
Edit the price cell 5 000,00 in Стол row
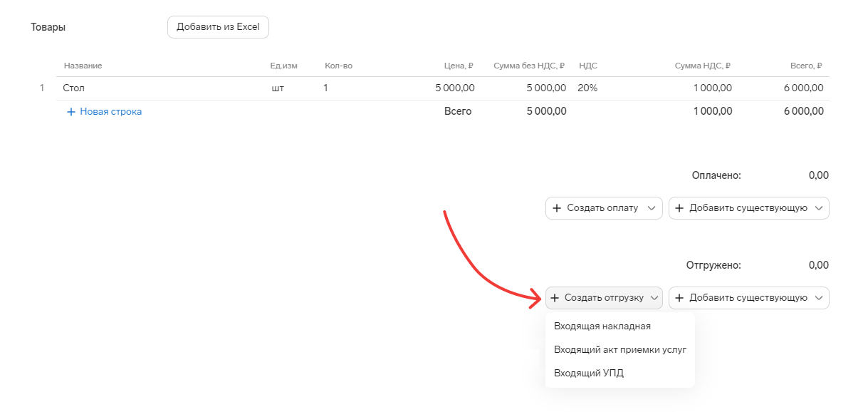click(454, 88)
